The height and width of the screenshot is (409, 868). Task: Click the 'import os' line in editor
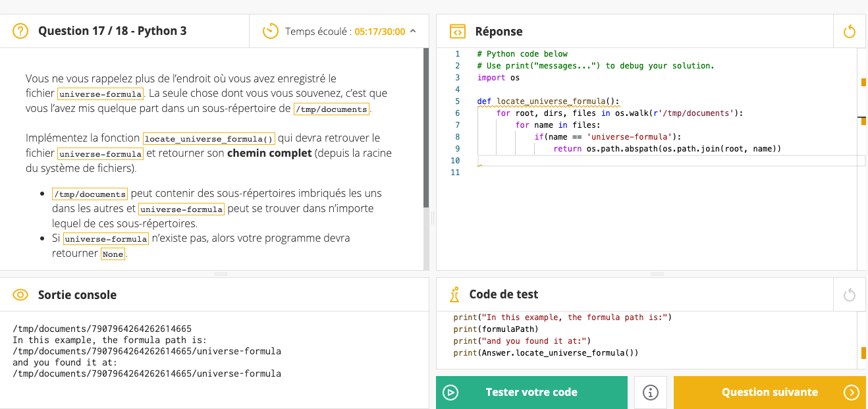(x=499, y=78)
